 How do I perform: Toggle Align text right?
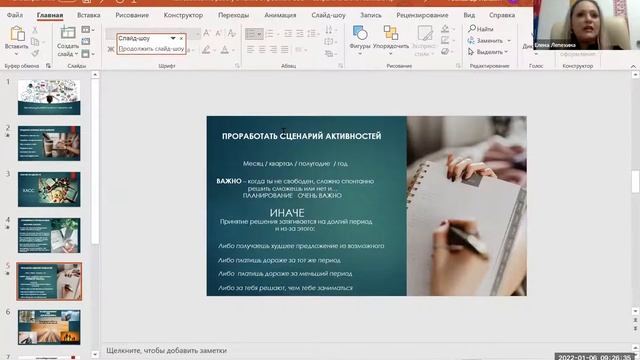pyautogui.click(x=273, y=50)
